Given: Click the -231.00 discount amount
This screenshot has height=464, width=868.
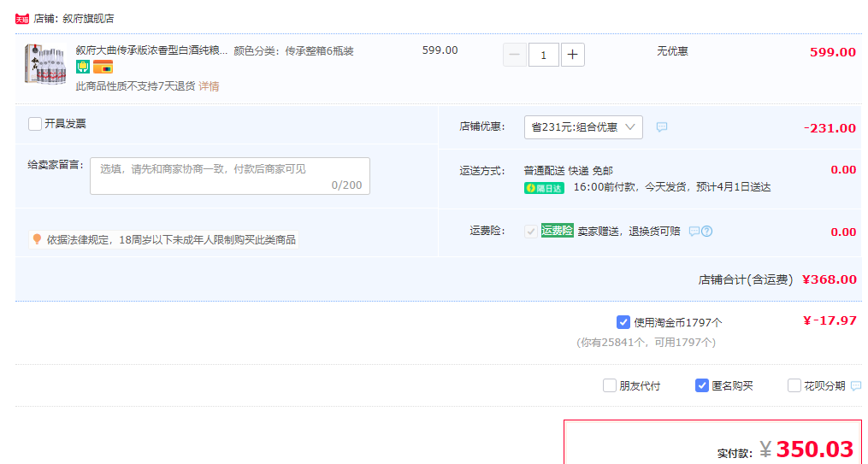Looking at the screenshot, I should coord(830,128).
